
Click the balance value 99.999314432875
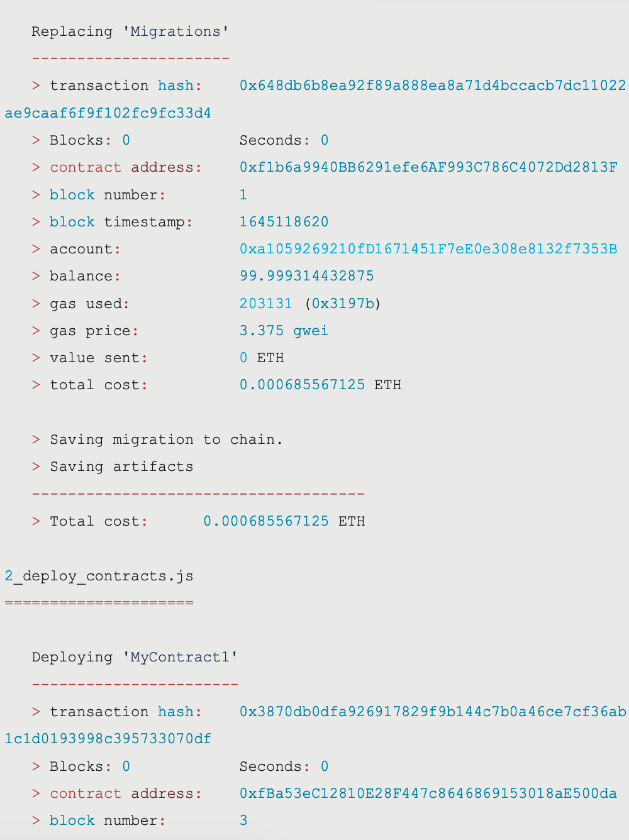[x=306, y=276]
